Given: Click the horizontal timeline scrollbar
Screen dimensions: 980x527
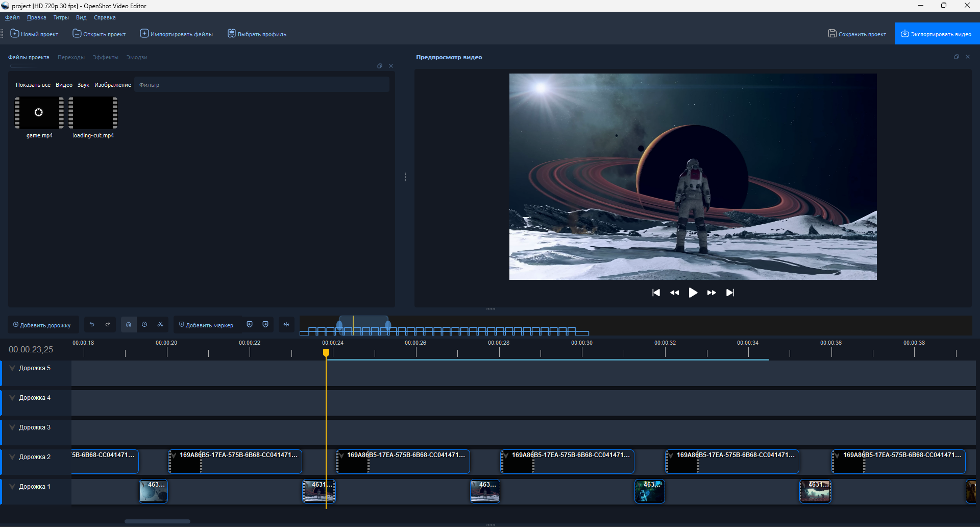Looking at the screenshot, I should [157, 521].
